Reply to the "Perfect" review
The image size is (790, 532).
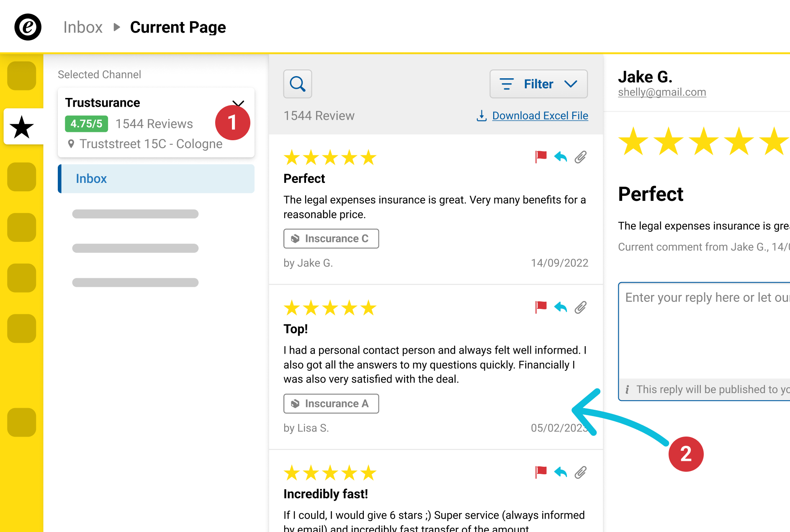[x=561, y=157]
